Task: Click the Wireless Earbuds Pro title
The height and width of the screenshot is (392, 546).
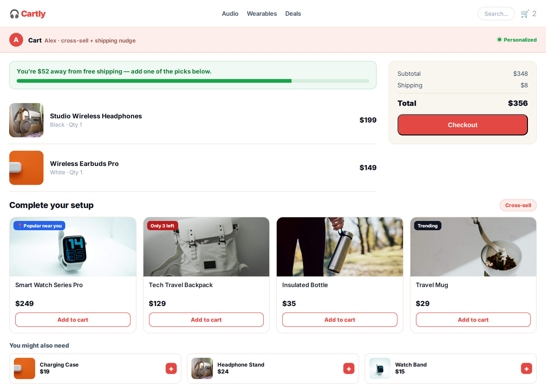Action: tap(84, 164)
